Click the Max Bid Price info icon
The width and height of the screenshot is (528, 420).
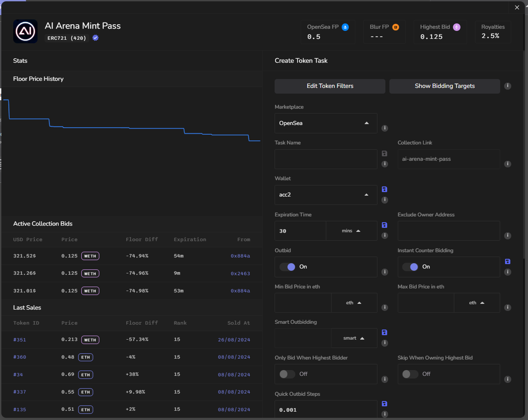coord(507,307)
